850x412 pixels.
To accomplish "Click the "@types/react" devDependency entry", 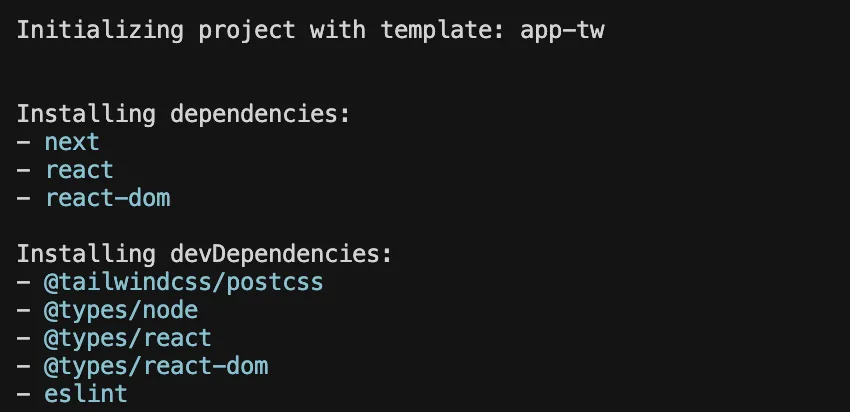I will [x=128, y=338].
